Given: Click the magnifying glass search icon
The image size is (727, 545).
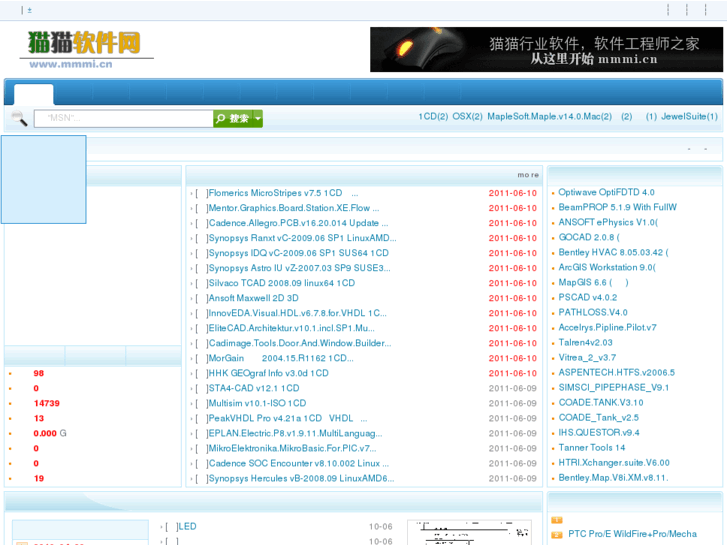Looking at the screenshot, I should click(x=19, y=118).
